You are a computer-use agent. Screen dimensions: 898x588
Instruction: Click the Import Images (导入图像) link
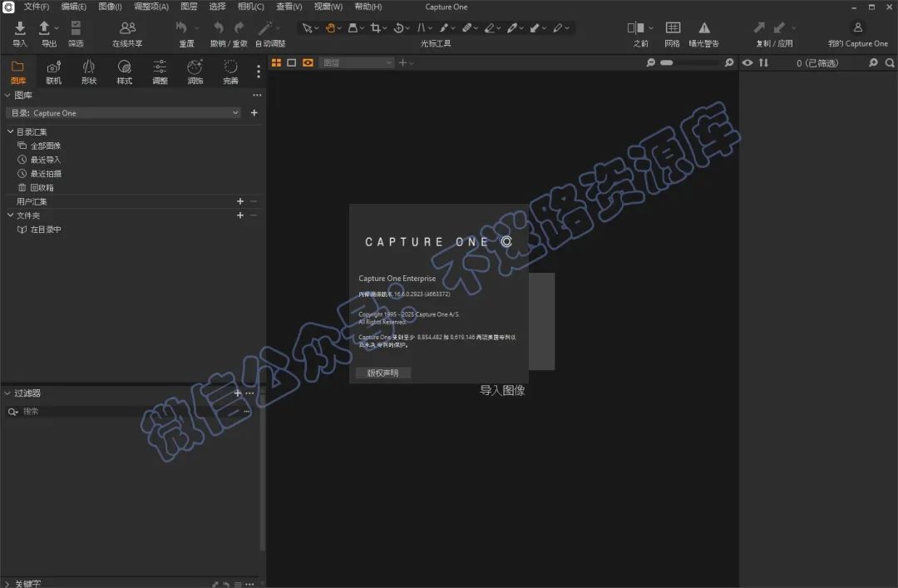pos(502,391)
